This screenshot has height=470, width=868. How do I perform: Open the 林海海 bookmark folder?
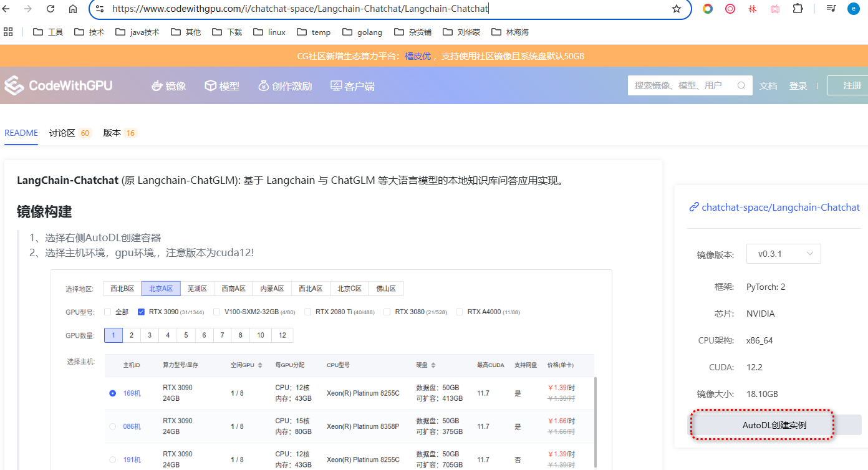510,32
